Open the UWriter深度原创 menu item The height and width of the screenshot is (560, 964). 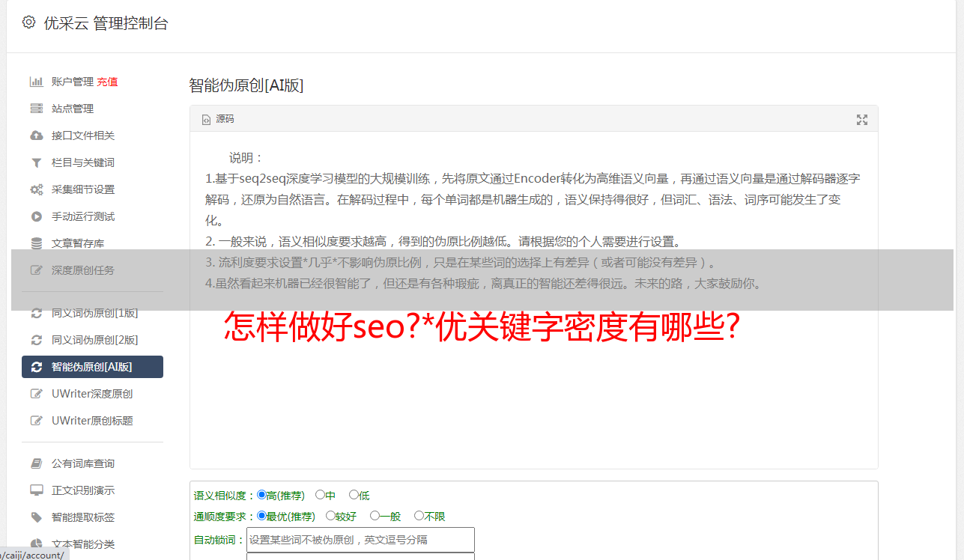93,394
